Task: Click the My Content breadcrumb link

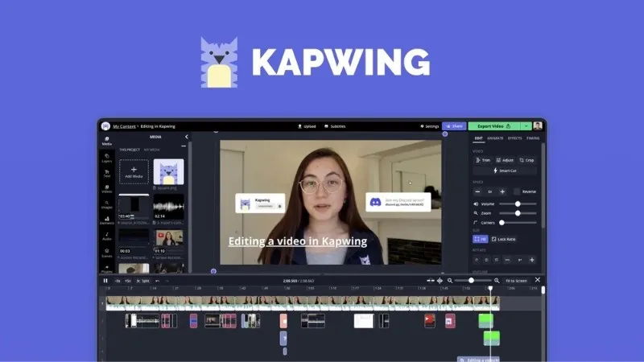Action: [x=124, y=126]
